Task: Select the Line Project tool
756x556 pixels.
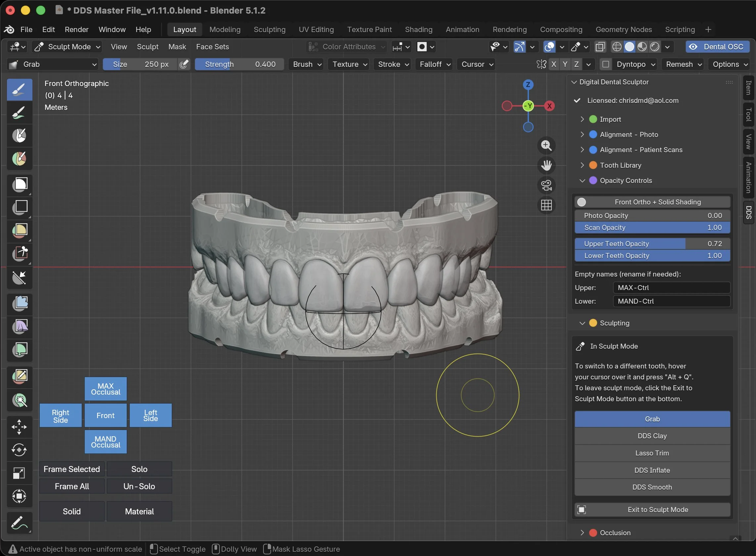Action: pos(20,278)
